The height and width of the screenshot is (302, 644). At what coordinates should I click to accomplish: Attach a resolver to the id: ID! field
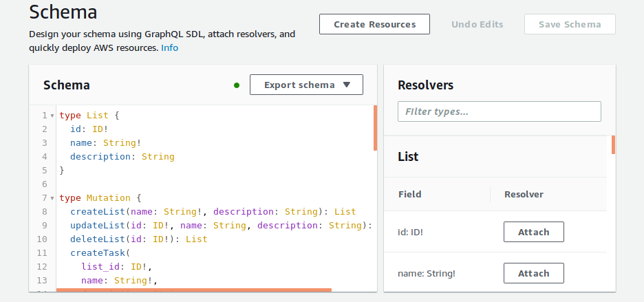click(x=534, y=232)
